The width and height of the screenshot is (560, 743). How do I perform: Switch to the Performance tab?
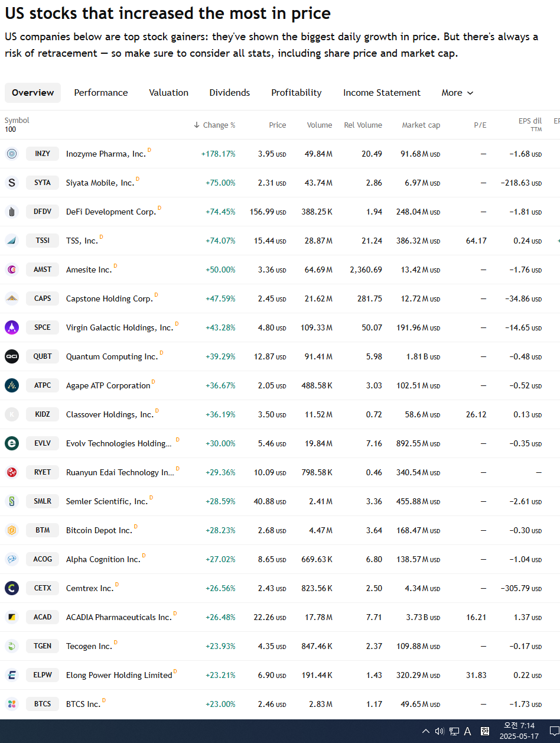tap(101, 93)
